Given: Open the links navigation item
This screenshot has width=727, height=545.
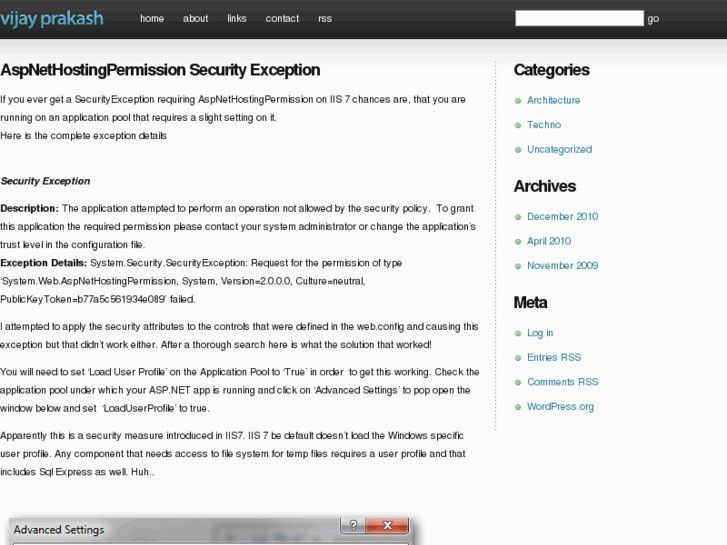Looking at the screenshot, I should coord(236,19).
